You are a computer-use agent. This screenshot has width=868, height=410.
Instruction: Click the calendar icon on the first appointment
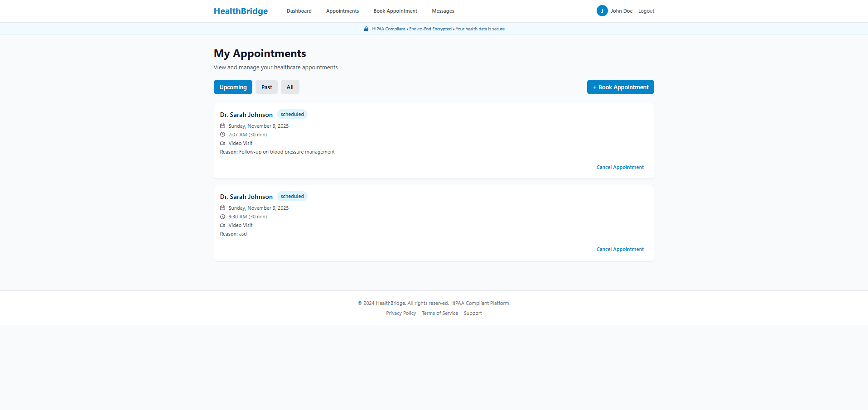coord(222,125)
